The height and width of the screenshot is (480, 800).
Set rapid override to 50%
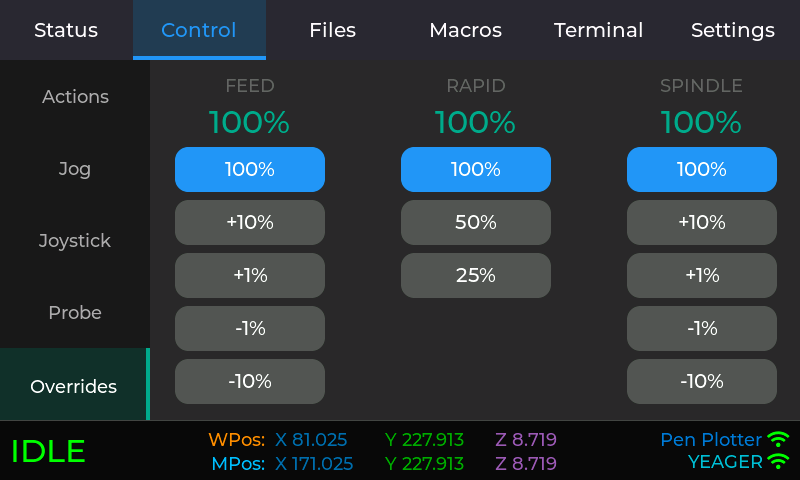(x=476, y=222)
